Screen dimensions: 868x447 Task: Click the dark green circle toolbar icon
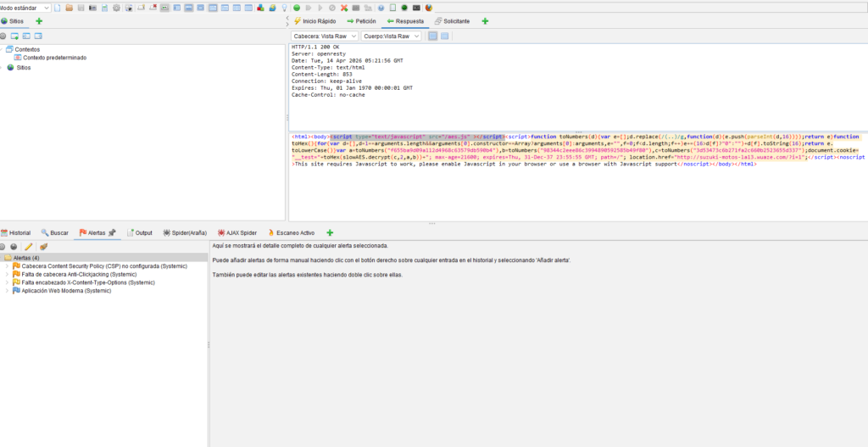click(404, 8)
